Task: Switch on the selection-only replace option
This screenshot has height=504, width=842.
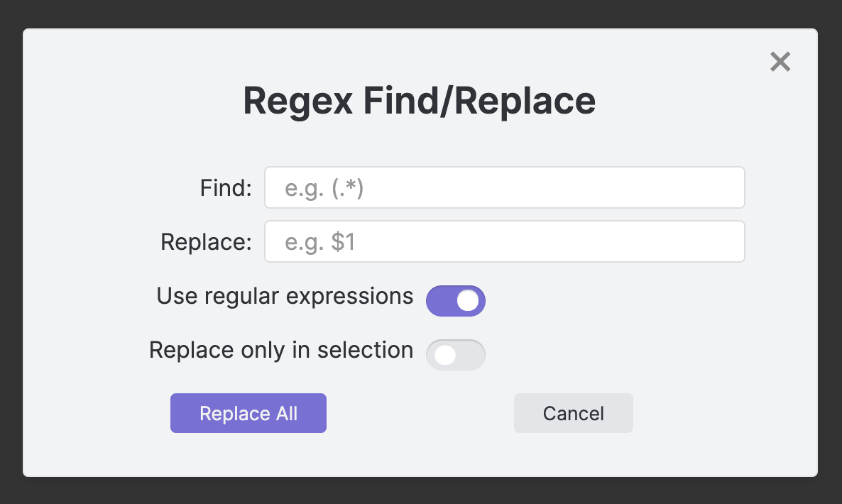Action: (455, 354)
